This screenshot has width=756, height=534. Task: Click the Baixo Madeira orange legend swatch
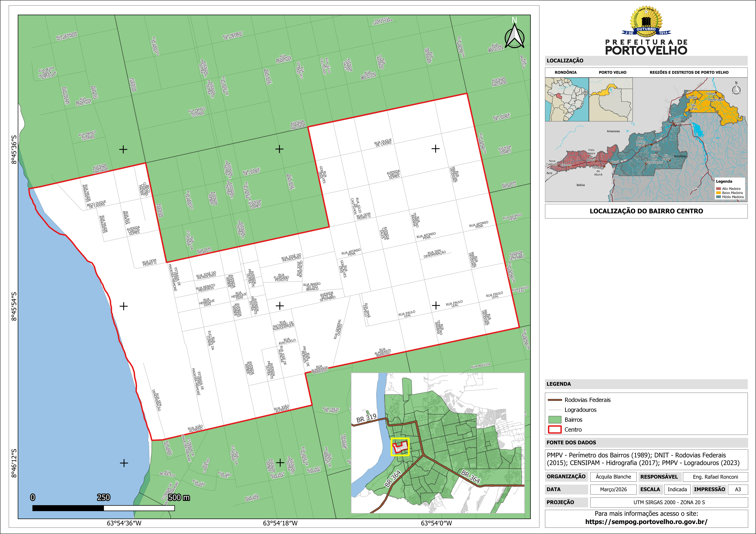coord(718,193)
